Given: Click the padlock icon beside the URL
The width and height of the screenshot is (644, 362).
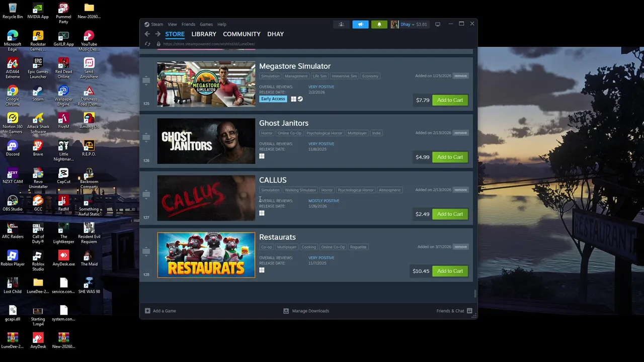Looking at the screenshot, I should pyautogui.click(x=158, y=44).
